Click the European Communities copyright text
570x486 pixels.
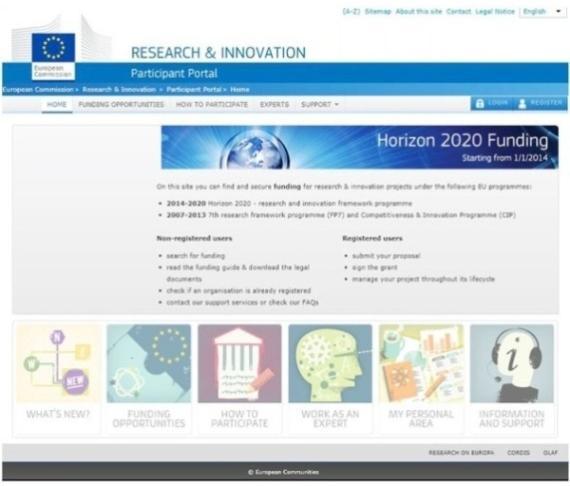(x=283, y=472)
